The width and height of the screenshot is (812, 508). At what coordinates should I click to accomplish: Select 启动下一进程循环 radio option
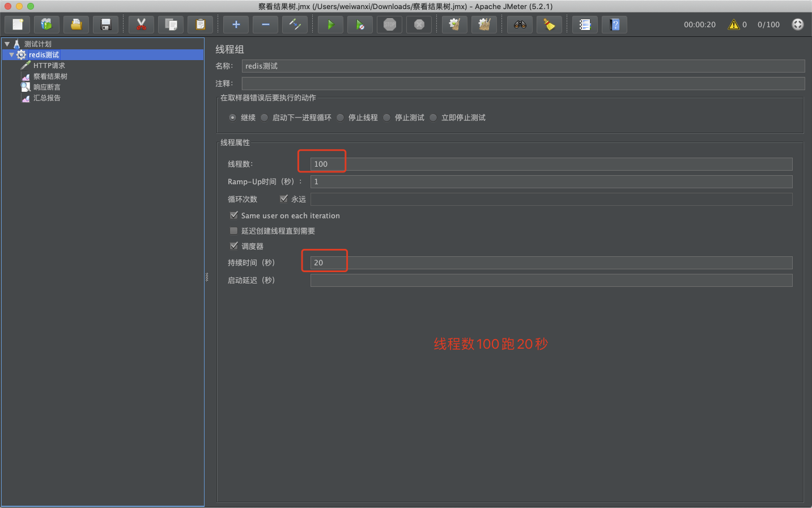click(264, 117)
